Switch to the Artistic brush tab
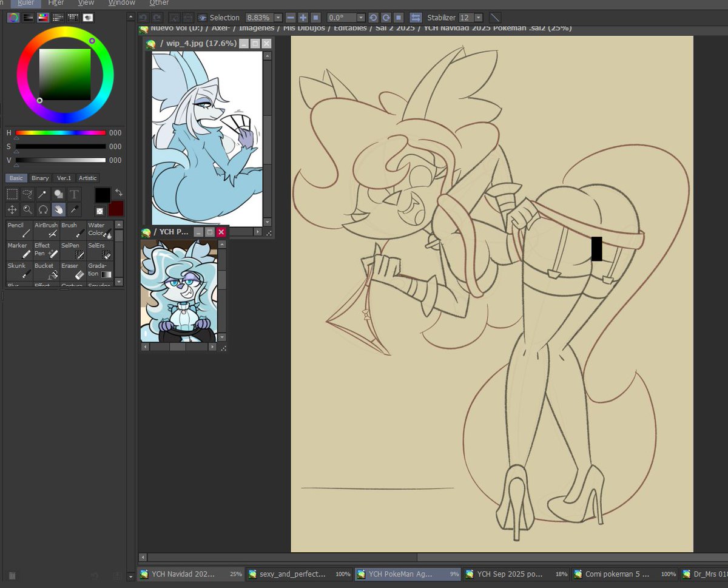 click(x=88, y=178)
